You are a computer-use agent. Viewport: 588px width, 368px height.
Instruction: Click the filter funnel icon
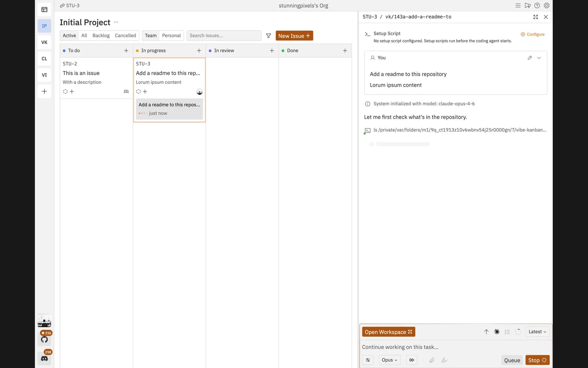[x=269, y=36]
